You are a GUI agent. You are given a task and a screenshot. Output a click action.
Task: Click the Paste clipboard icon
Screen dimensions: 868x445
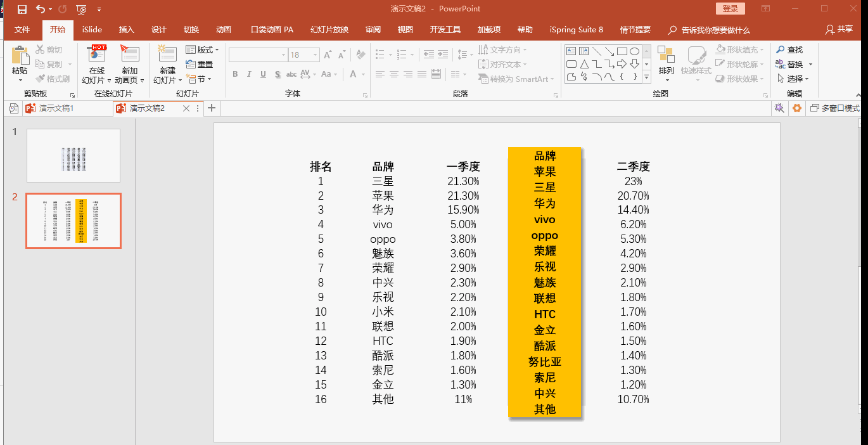point(20,55)
